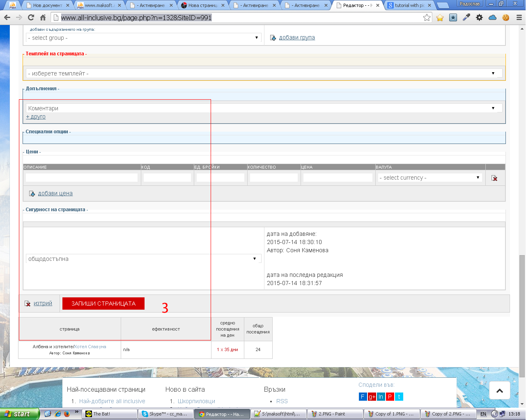Open the 'select group' dropdown
Screen dimensions: 526x420
[144, 38]
